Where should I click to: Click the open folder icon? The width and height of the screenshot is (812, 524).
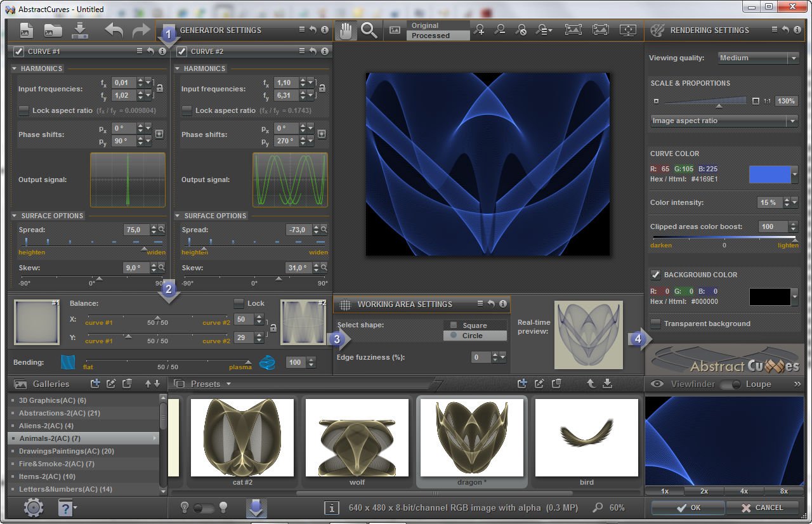tap(53, 30)
